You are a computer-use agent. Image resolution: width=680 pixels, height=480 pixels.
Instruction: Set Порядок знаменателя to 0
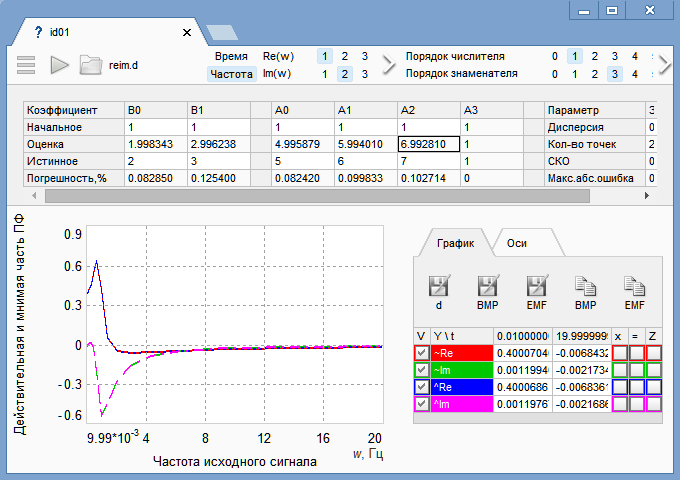[x=555, y=74]
